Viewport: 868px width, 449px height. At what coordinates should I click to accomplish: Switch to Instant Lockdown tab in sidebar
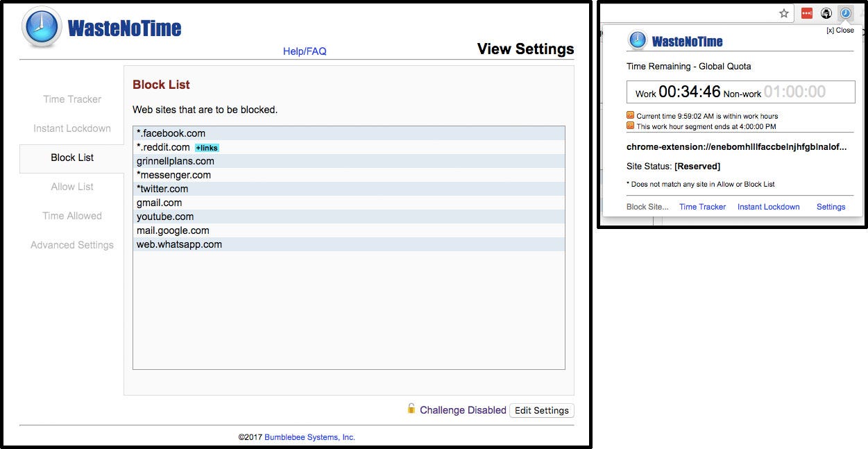[72, 128]
